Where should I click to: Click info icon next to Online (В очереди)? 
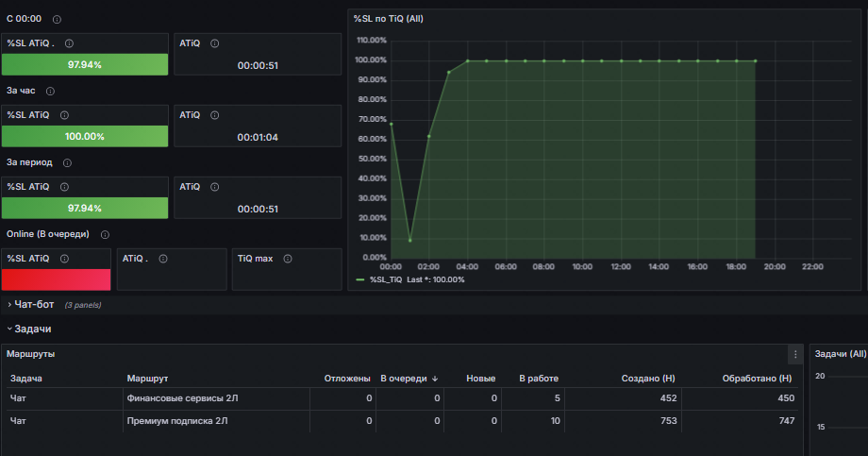tap(105, 235)
